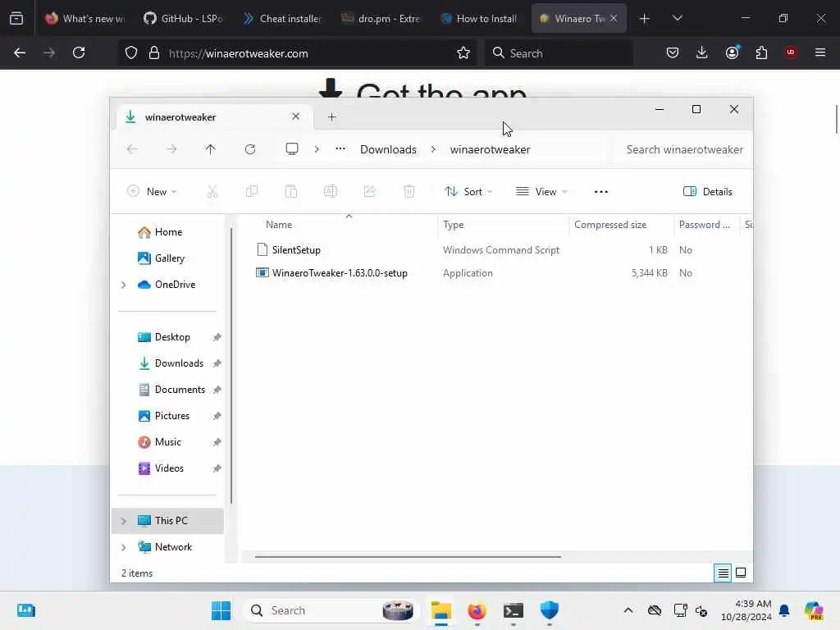The width and height of the screenshot is (840, 630).
Task: Switch to large thumbnails view icon in status bar
Action: click(x=741, y=573)
